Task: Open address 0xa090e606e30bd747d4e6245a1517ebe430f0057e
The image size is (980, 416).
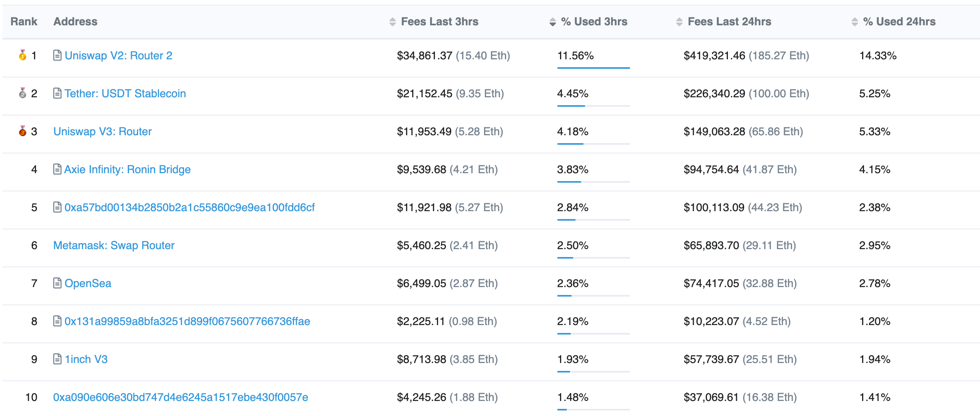Action: [x=180, y=397]
